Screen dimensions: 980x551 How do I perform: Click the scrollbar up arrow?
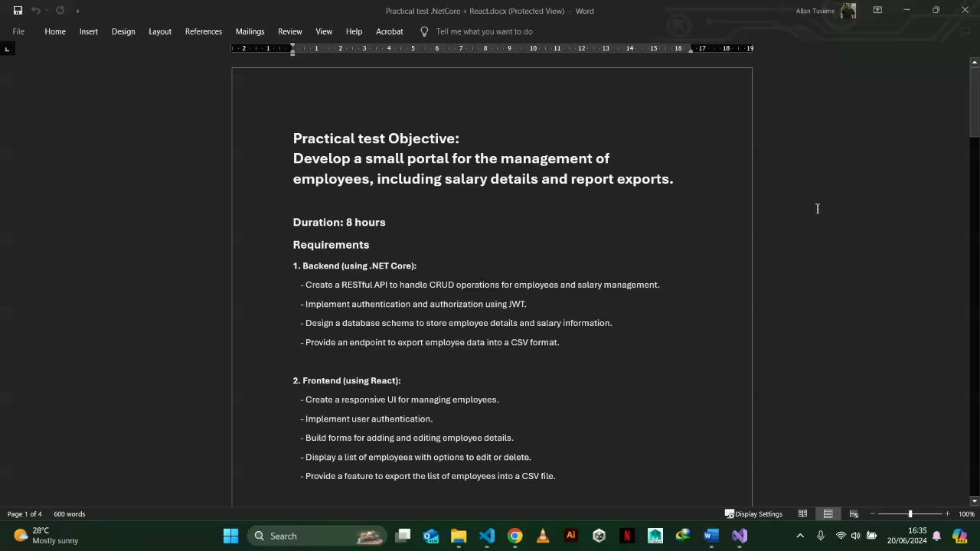pos(974,62)
